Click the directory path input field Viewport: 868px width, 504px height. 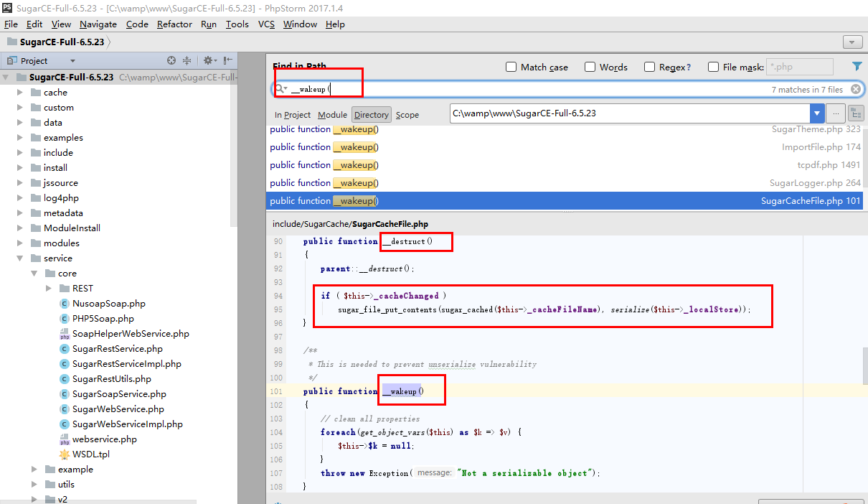click(630, 113)
